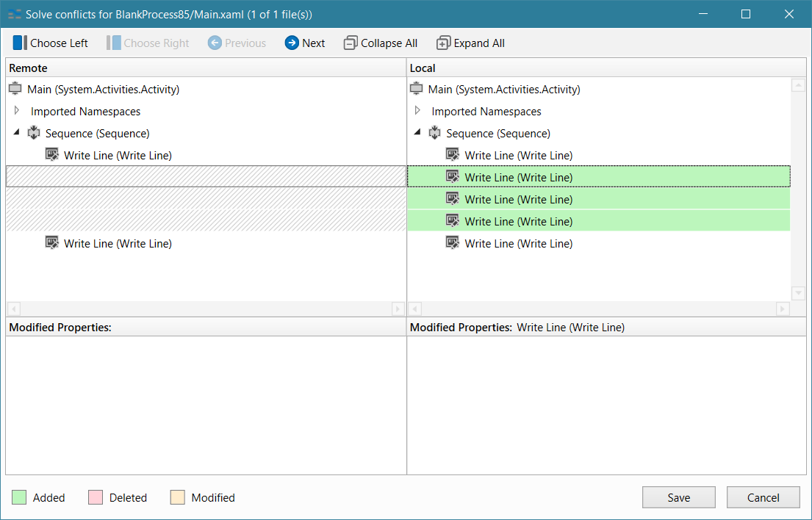Screen dimensions: 812x520
Task: Click the Local pane scroll down arrow
Action: 798,293
